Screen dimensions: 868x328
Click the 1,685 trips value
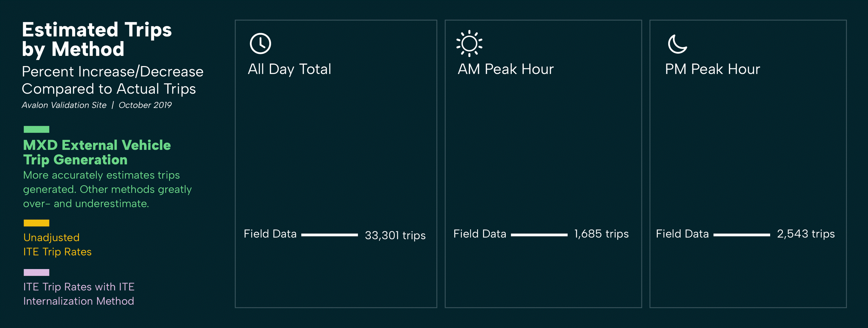click(601, 234)
